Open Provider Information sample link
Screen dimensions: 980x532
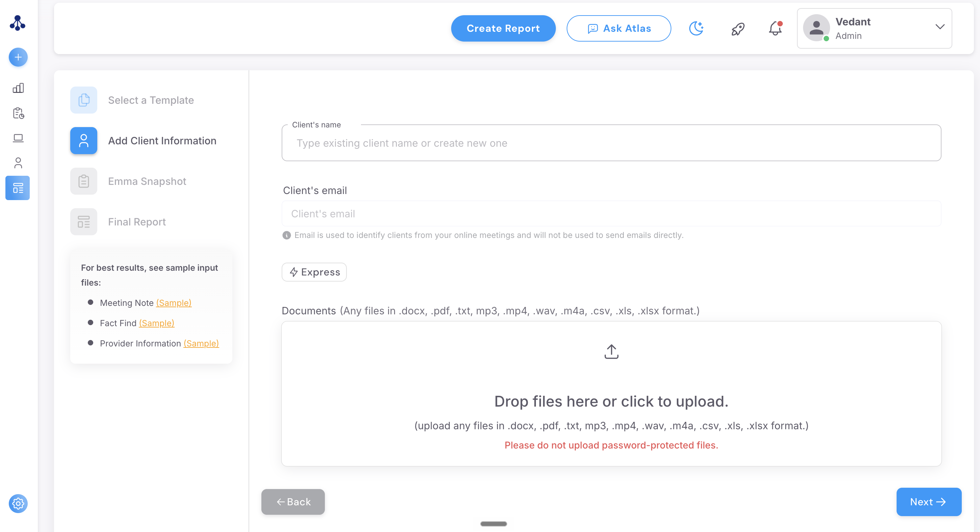tap(201, 343)
